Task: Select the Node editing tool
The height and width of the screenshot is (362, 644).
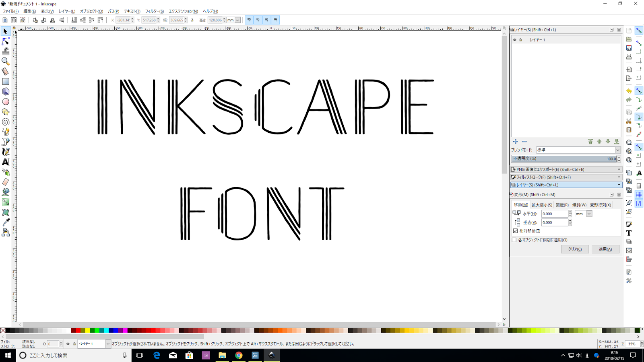Action: pyautogui.click(x=6, y=41)
